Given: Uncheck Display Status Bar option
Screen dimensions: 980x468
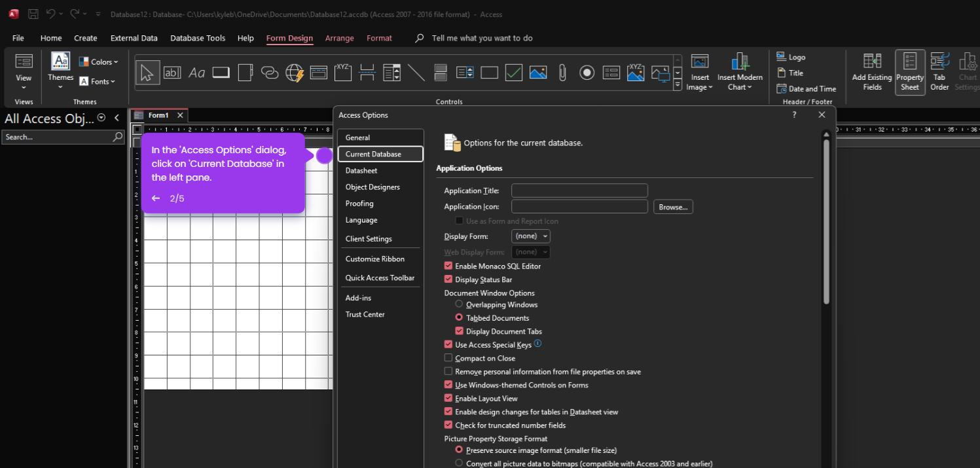Looking at the screenshot, I should (448, 279).
